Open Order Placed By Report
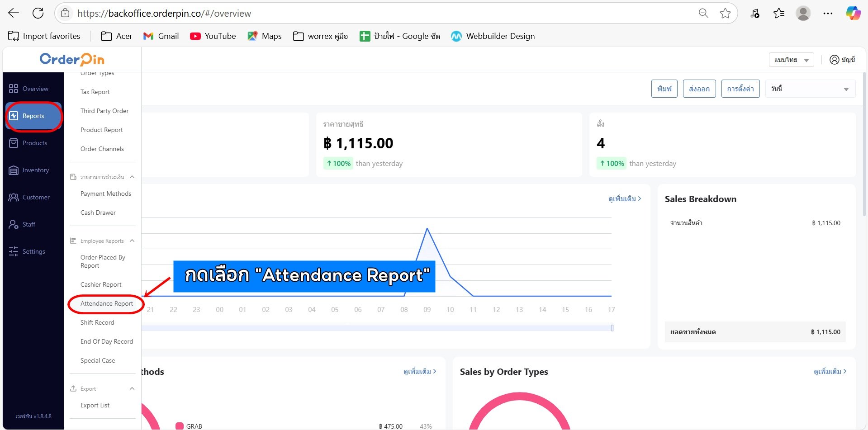868x430 pixels. [103, 261]
